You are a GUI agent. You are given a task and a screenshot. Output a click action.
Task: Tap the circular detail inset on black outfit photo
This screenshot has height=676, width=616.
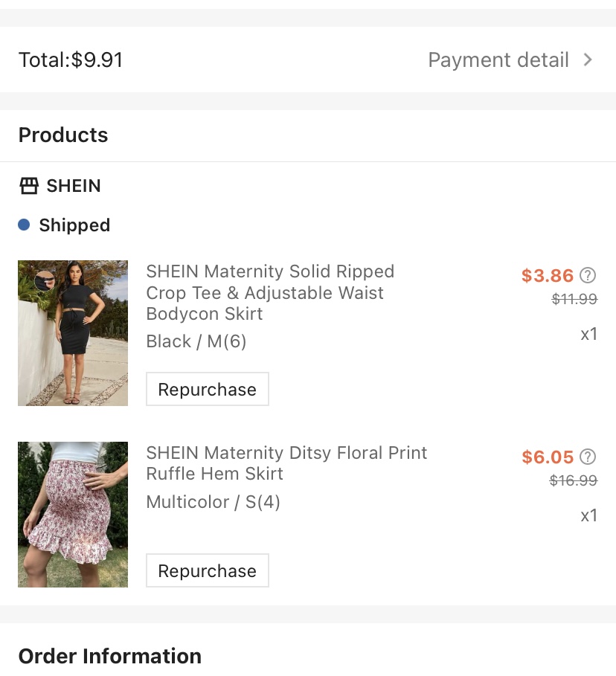pyautogui.click(x=45, y=280)
